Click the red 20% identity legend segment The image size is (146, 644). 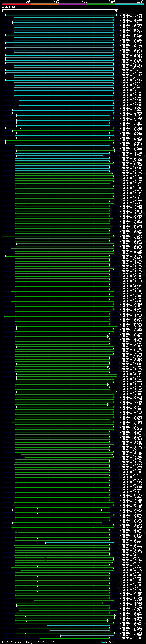[x=16, y=4]
